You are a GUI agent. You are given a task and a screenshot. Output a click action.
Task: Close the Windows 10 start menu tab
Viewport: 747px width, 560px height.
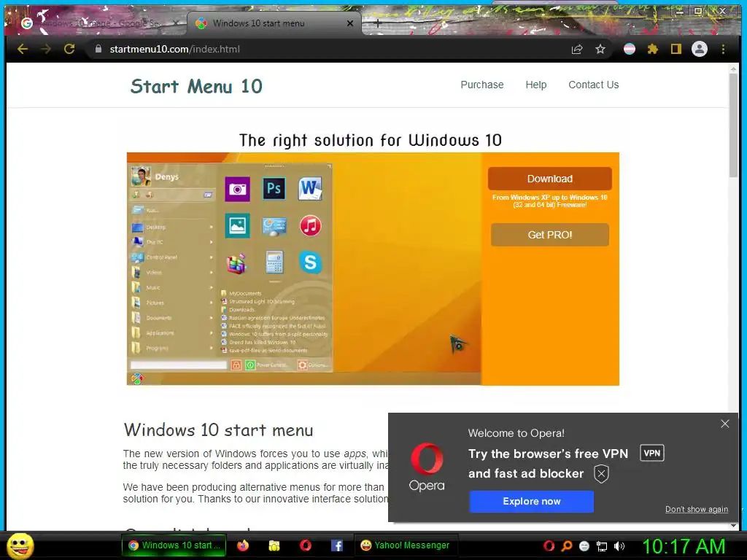[350, 23]
